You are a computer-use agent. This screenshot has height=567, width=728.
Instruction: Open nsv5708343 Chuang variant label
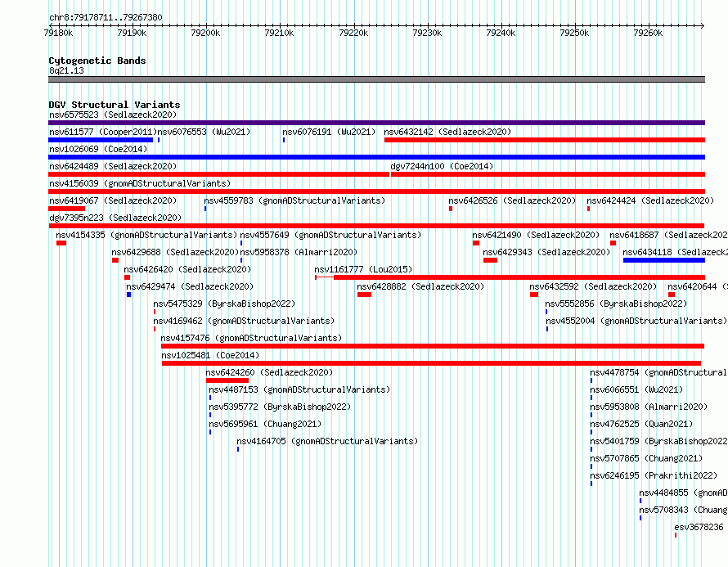click(684, 510)
